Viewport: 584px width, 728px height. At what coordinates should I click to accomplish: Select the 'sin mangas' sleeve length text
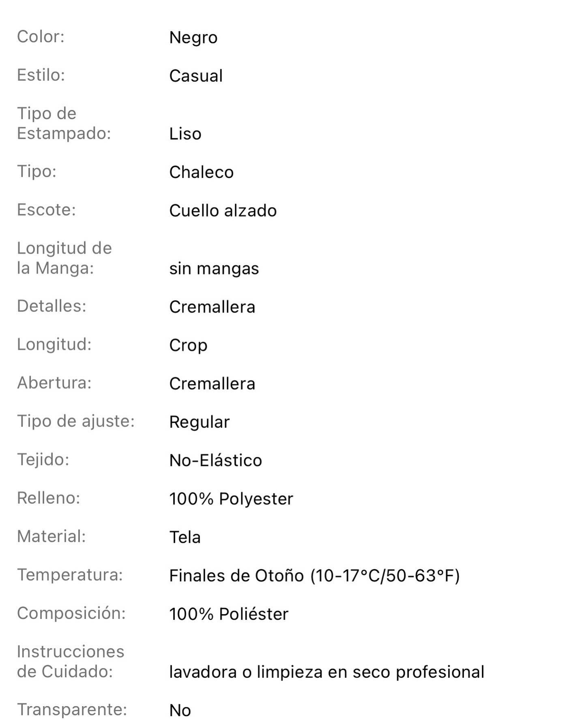(x=214, y=269)
